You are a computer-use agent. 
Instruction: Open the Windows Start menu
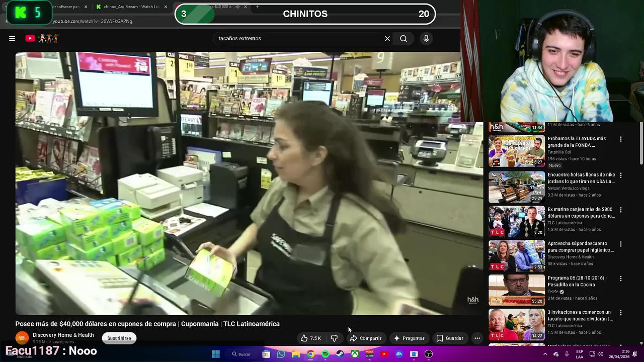[x=216, y=354]
